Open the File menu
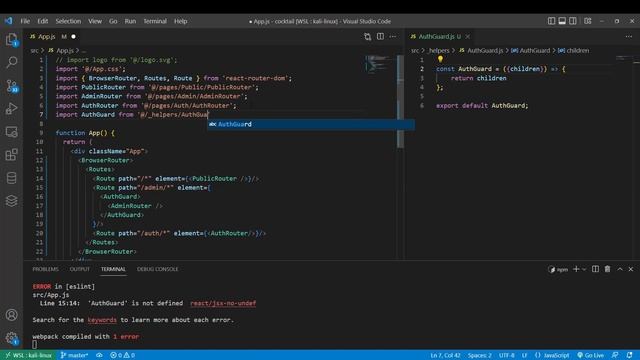 25,21
